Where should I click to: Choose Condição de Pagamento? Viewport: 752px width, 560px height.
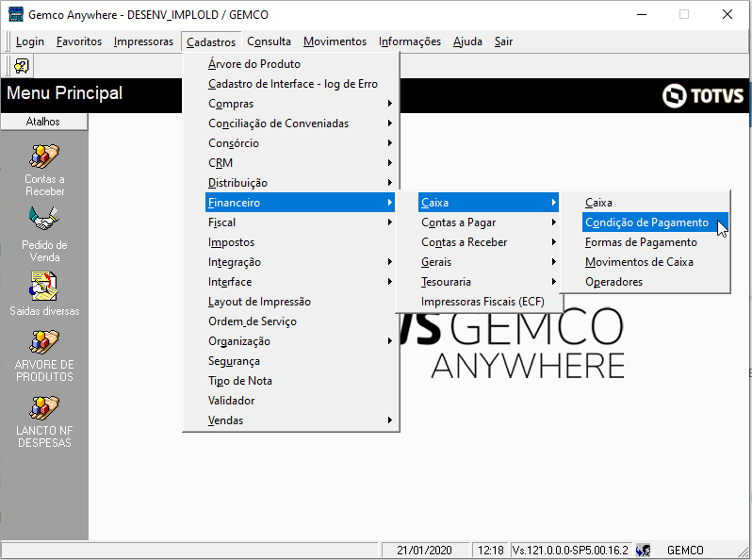[x=655, y=222]
